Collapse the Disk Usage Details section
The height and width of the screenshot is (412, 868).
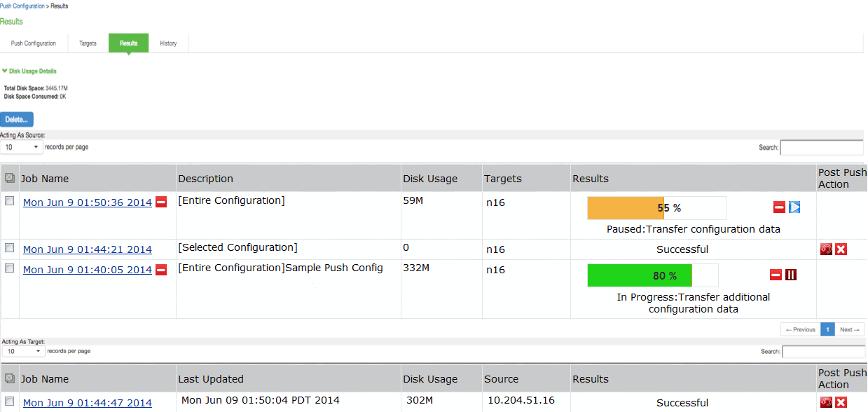click(x=29, y=71)
